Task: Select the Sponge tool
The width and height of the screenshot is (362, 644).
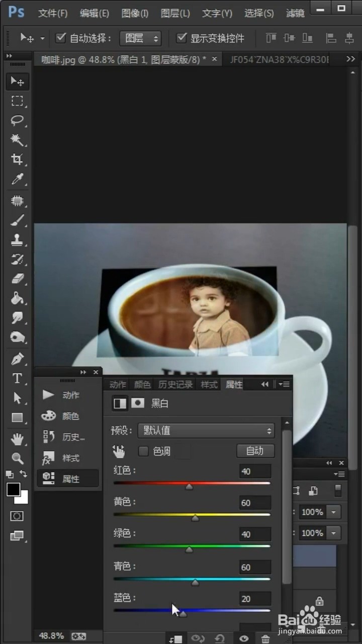Action: point(17,337)
